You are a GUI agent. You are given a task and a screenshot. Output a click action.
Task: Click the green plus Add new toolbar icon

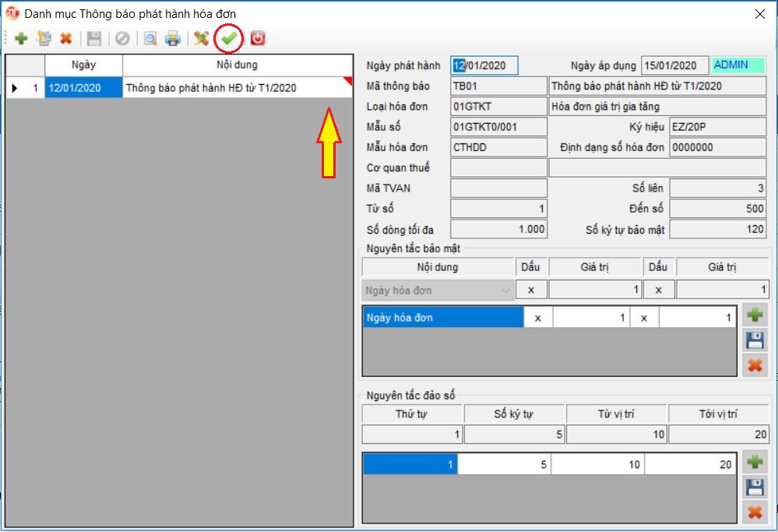21,38
